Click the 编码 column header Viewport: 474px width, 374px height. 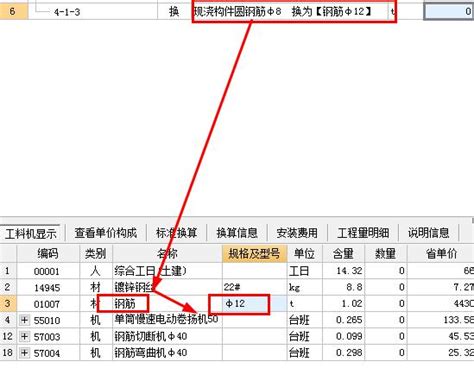coord(48,254)
